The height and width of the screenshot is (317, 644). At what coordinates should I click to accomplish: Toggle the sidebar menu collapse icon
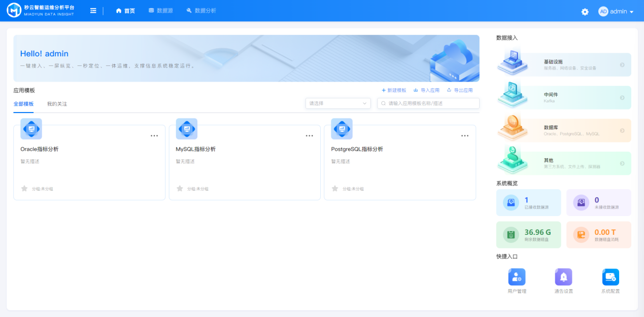tap(93, 11)
